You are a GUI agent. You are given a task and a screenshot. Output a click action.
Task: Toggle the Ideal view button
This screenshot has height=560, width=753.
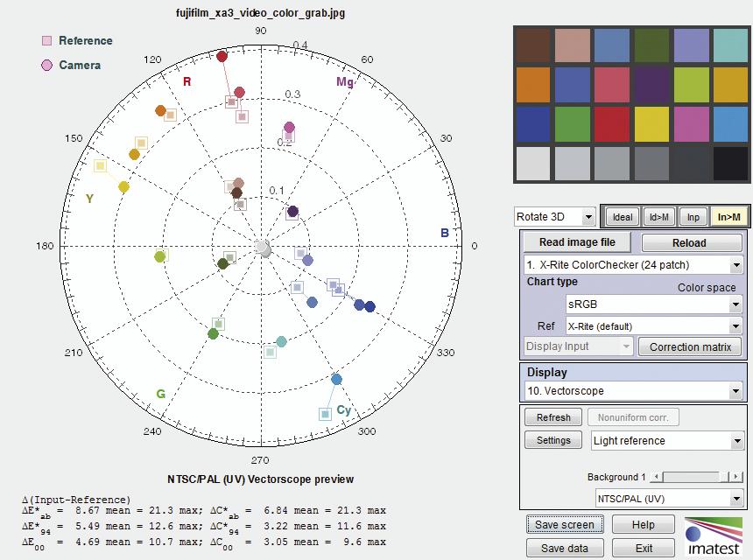[x=623, y=217]
